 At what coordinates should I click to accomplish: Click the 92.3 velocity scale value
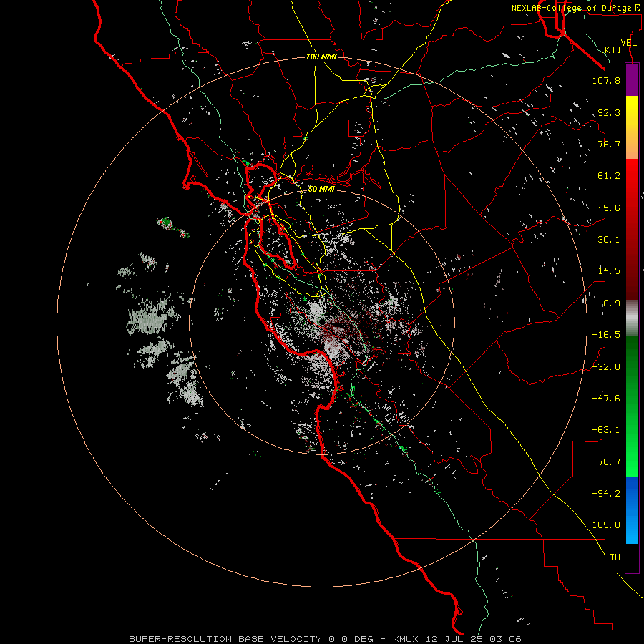point(609,112)
